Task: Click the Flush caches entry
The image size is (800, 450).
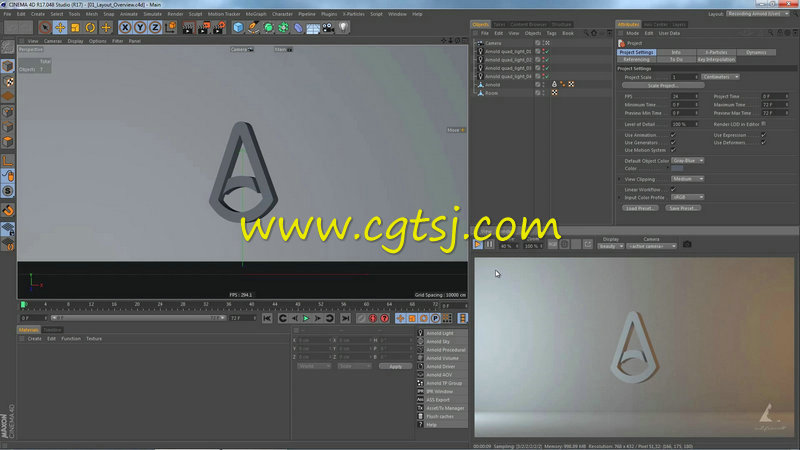Action: [440, 416]
